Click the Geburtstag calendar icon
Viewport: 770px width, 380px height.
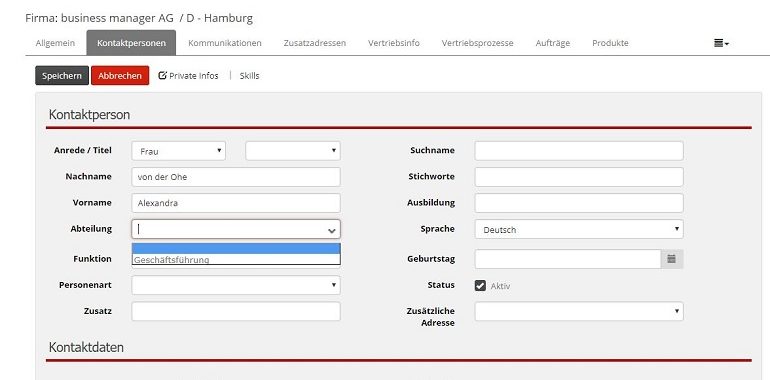click(x=671, y=259)
